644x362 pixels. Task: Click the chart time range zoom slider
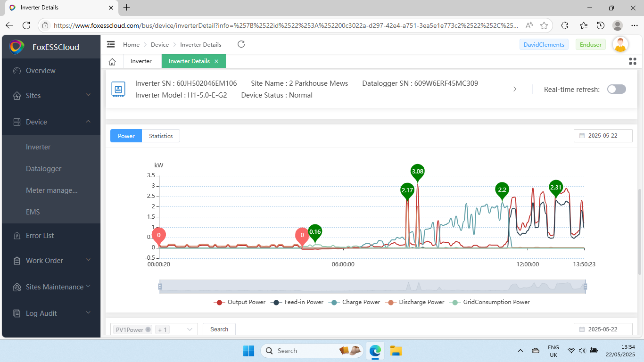click(x=372, y=286)
